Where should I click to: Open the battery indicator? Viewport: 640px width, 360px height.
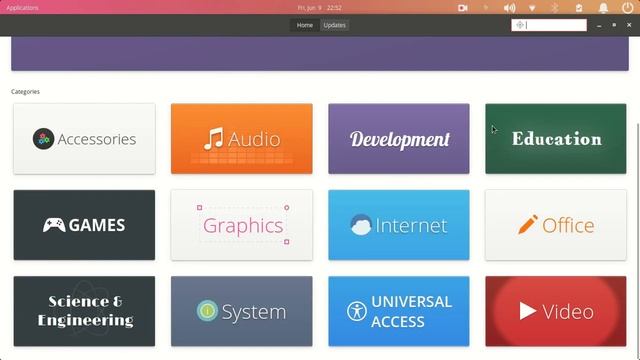(x=579, y=8)
